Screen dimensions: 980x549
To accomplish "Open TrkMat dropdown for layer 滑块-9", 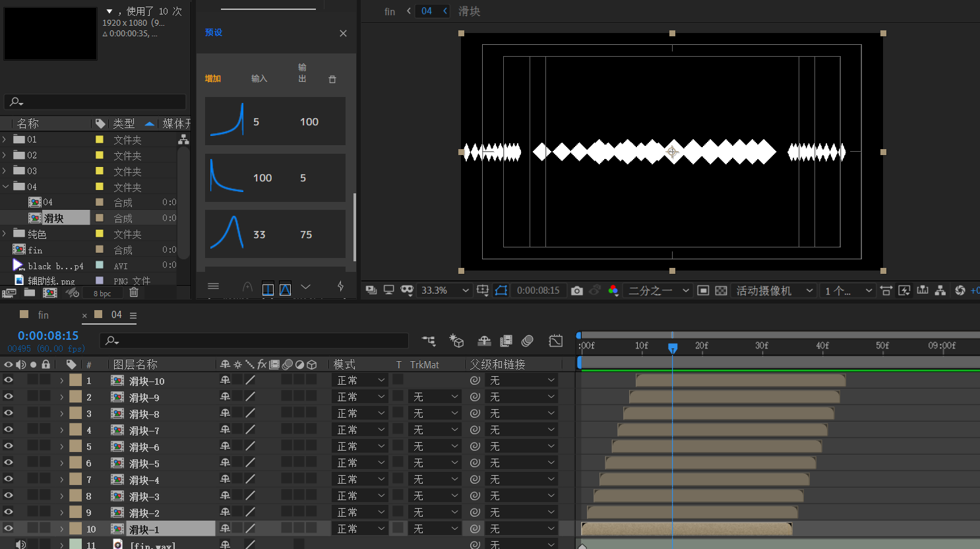I will tap(434, 397).
